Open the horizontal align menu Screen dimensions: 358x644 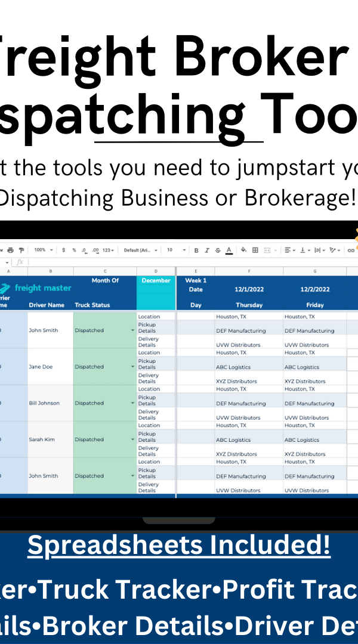tap(289, 250)
